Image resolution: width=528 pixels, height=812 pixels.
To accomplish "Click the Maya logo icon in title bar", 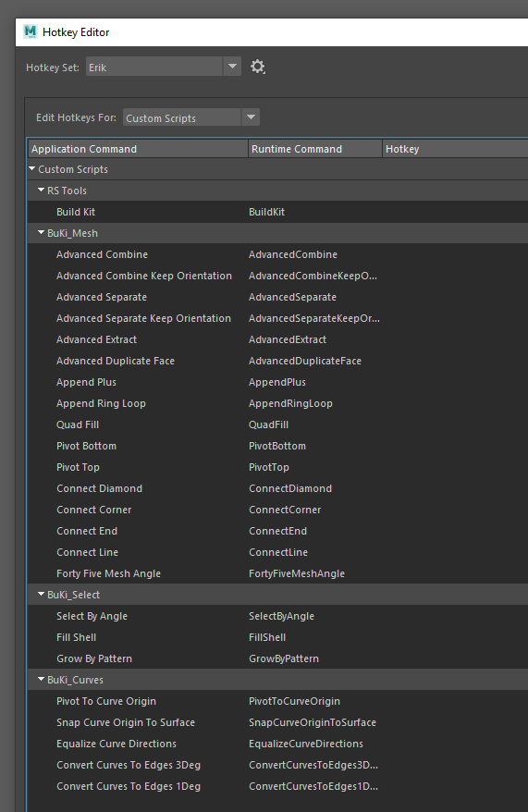I will coord(31,31).
